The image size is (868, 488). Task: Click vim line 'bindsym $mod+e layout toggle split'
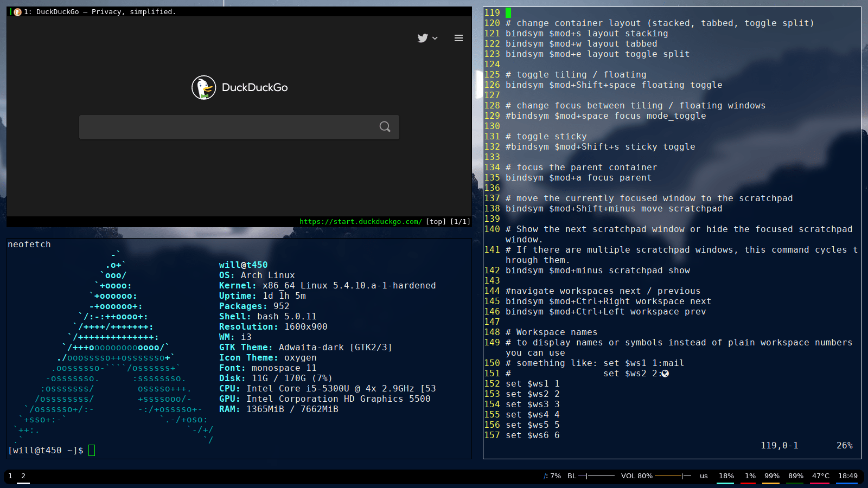point(597,54)
